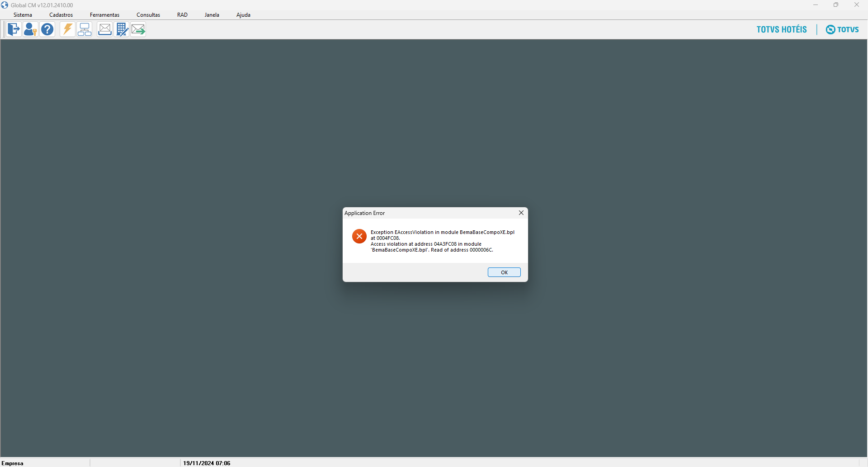Screen dimensions: 868x467
Task: Open the Ajuda menu
Action: point(243,15)
